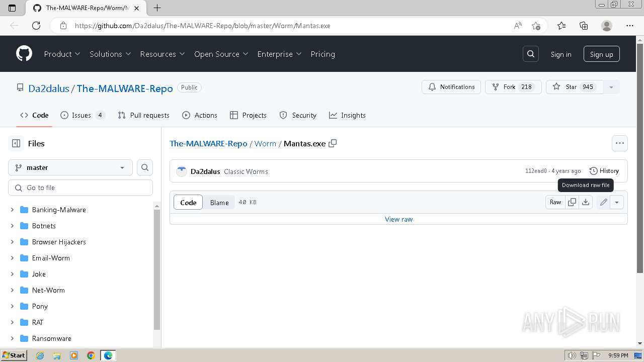Collapse the Files side panel icon
The width and height of the screenshot is (644, 362).
coord(16,143)
